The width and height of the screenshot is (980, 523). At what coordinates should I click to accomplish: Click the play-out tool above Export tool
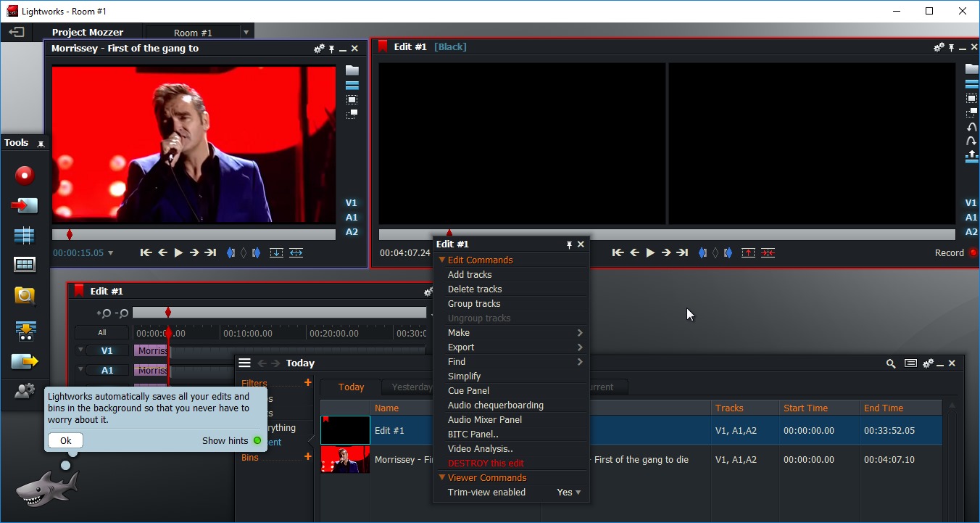[25, 331]
